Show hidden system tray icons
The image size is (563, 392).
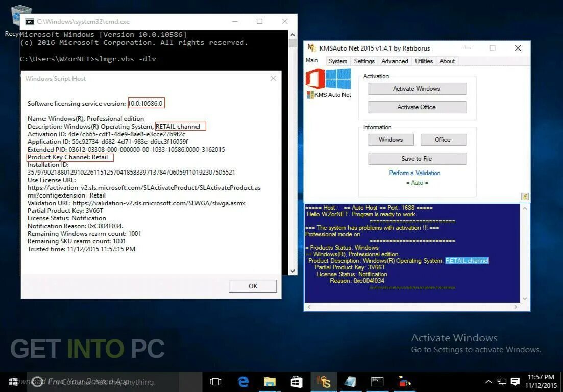click(x=488, y=382)
